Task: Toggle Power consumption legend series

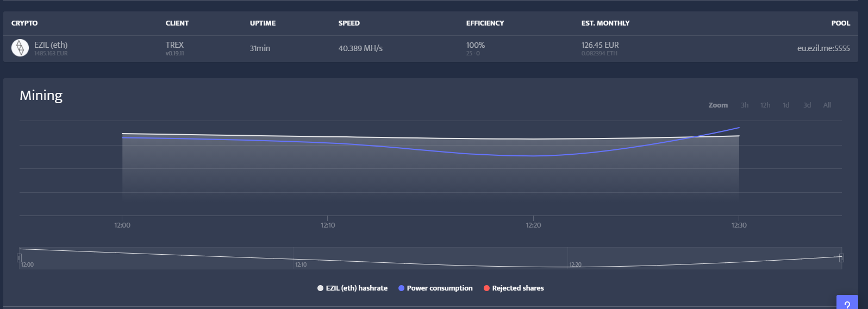Action: click(x=435, y=288)
